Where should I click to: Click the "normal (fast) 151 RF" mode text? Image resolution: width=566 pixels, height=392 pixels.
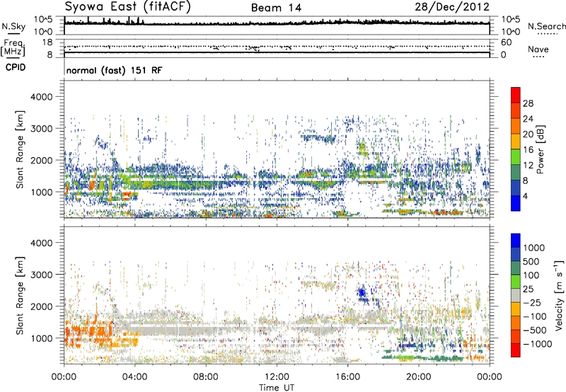click(114, 70)
